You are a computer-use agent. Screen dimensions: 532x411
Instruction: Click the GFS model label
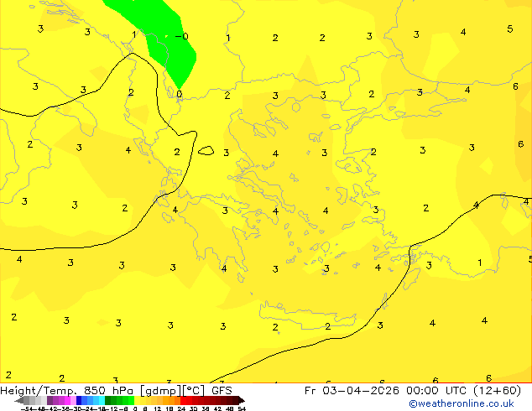coord(222,390)
